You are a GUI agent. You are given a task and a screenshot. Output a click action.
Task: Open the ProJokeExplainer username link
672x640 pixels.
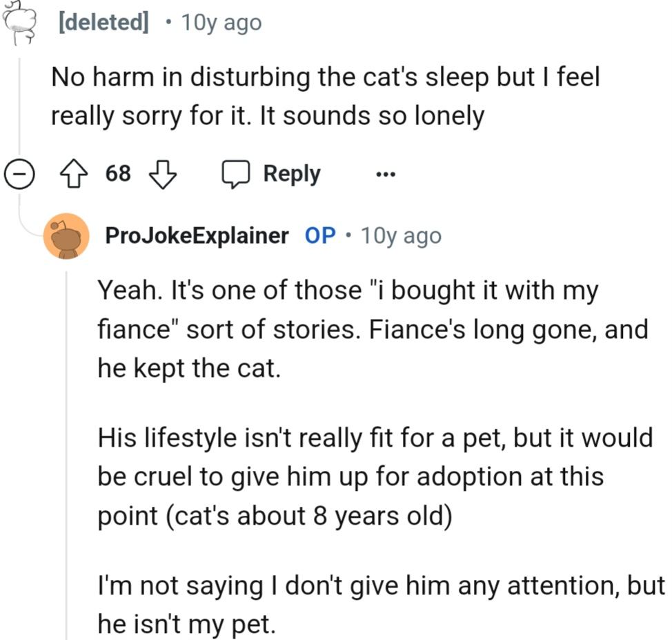197,236
